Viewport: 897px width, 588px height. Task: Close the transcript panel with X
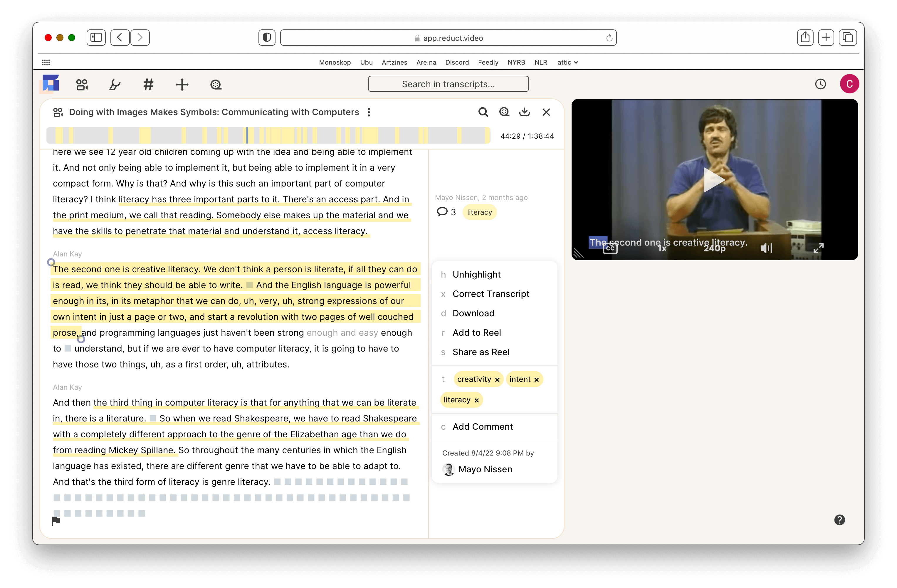click(546, 112)
